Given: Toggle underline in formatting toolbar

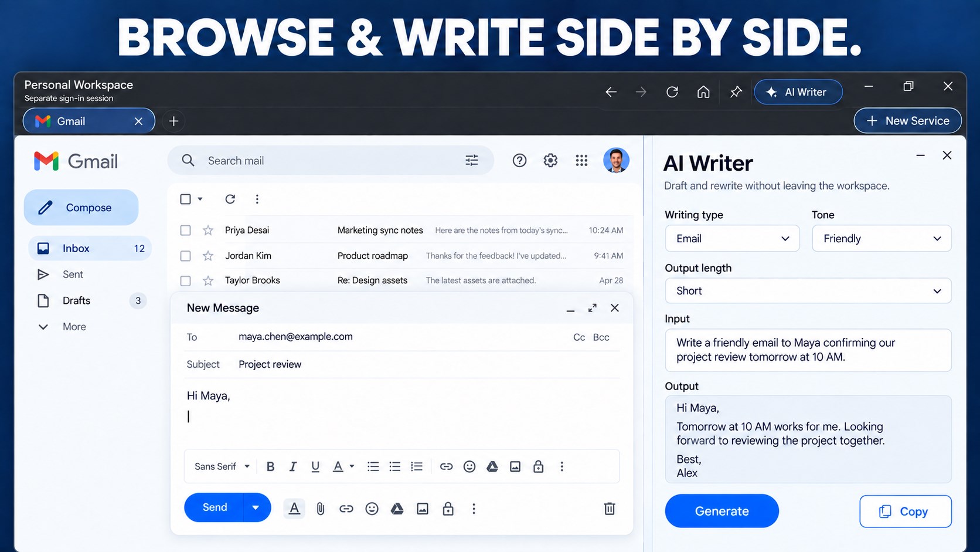Looking at the screenshot, I should tap(315, 466).
